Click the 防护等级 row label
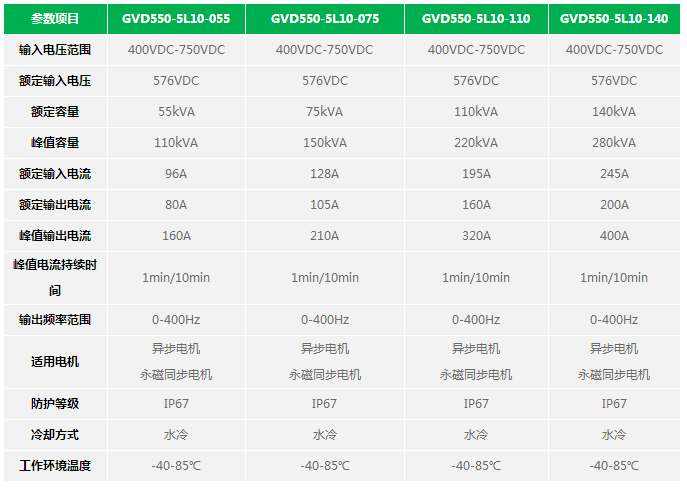The height and width of the screenshot is (503, 687). tap(55, 404)
